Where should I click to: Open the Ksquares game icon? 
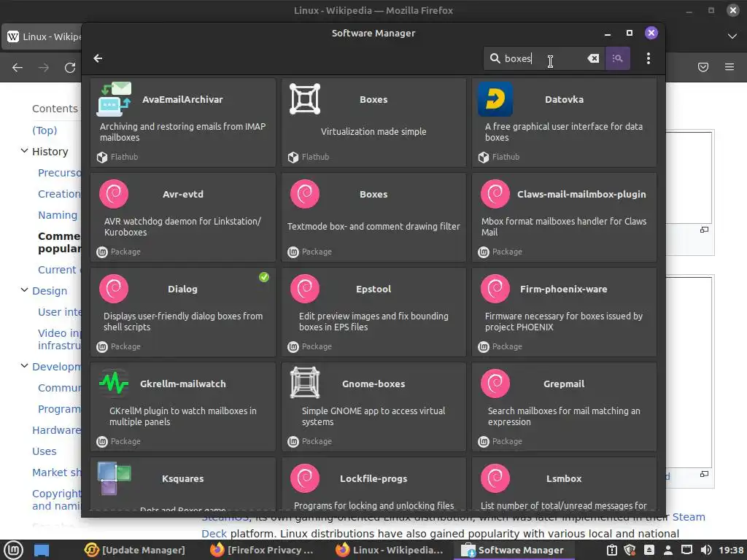coord(113,478)
